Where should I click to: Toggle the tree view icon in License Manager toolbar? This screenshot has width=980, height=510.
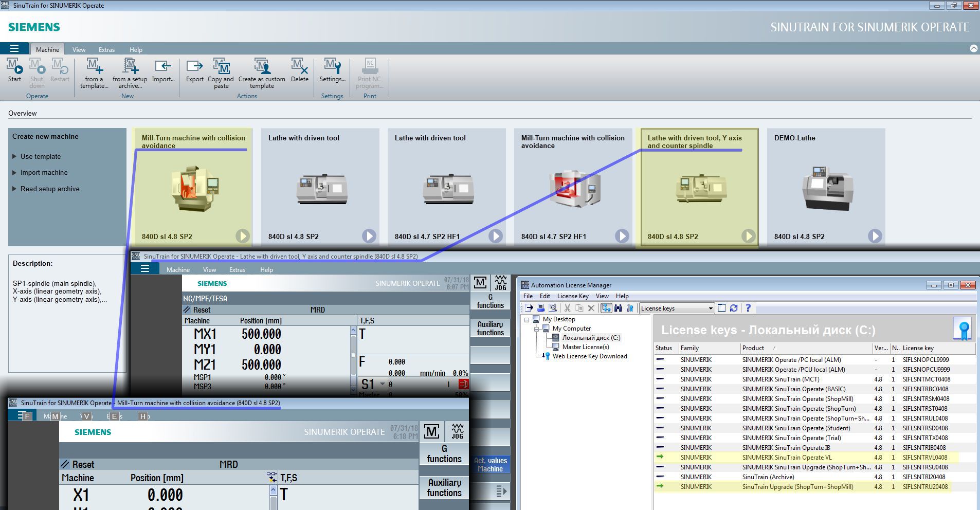(x=606, y=308)
